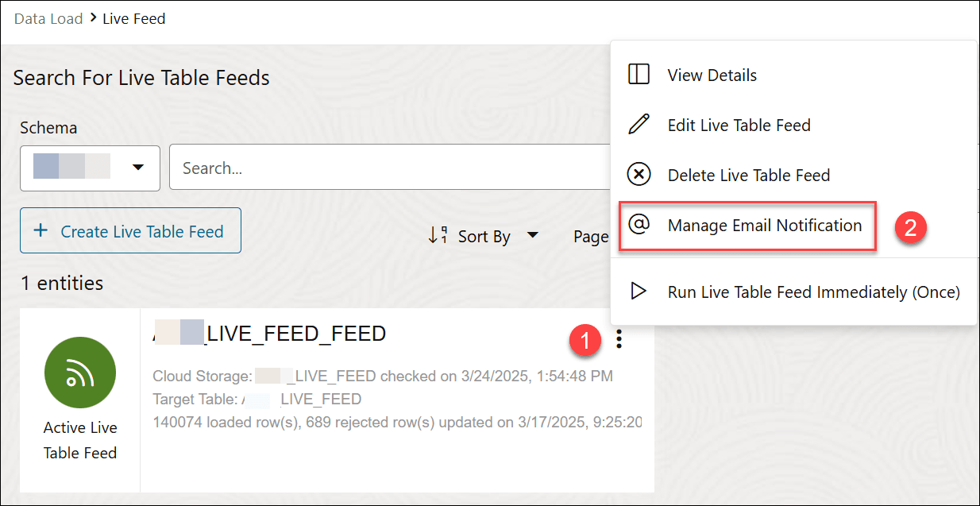Open the Page selector
980x506 pixels.
click(591, 236)
